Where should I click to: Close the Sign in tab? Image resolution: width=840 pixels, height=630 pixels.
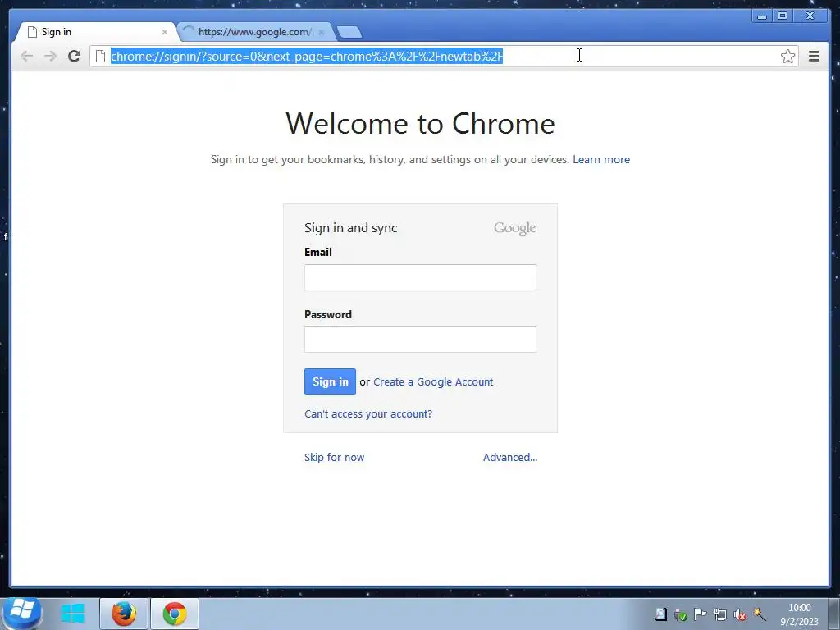click(x=164, y=32)
